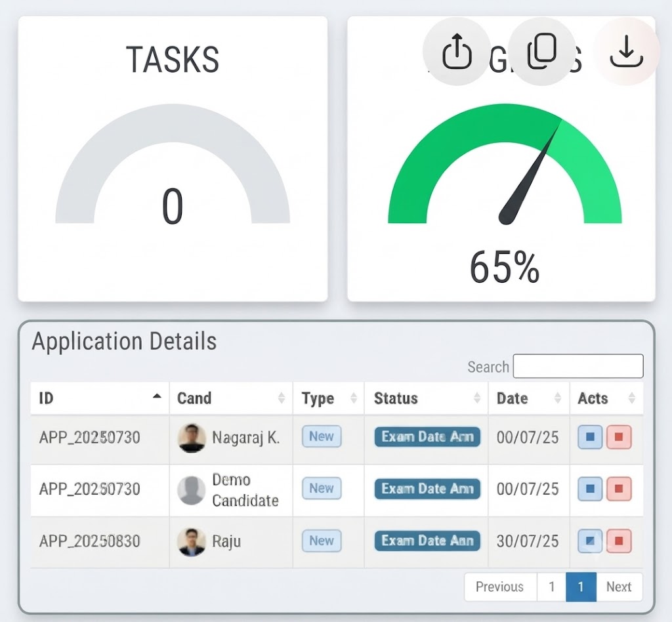Click the sort arrows on the Cand column
672x622 pixels.
pyautogui.click(x=281, y=398)
